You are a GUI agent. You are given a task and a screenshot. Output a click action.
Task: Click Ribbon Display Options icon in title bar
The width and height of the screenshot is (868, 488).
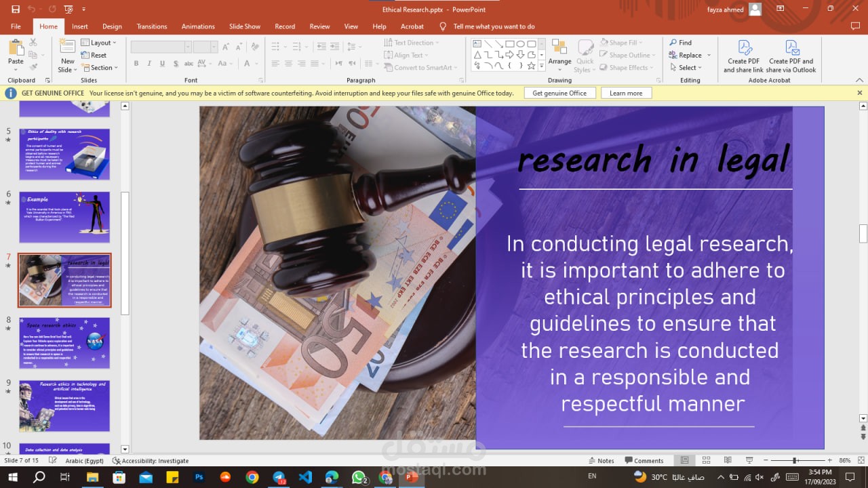[780, 9]
